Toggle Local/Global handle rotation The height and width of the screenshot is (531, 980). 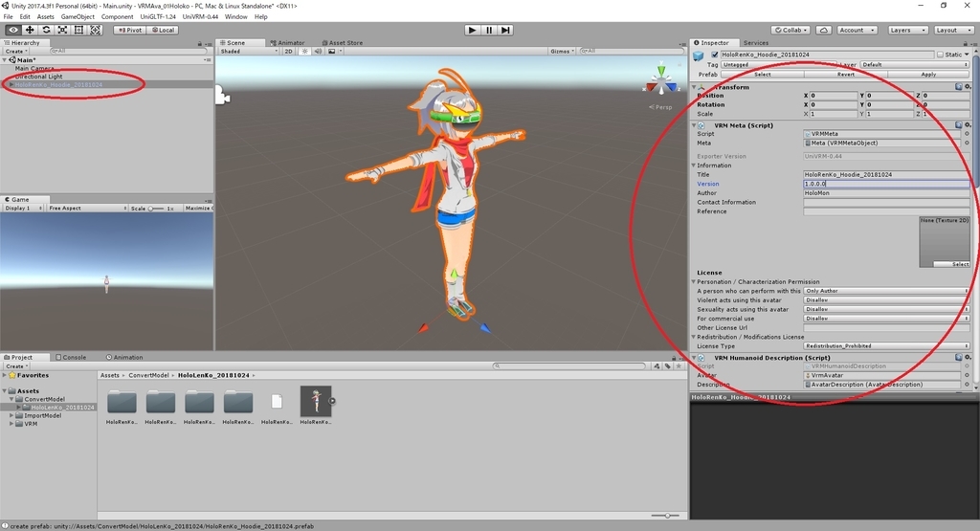click(x=163, y=30)
